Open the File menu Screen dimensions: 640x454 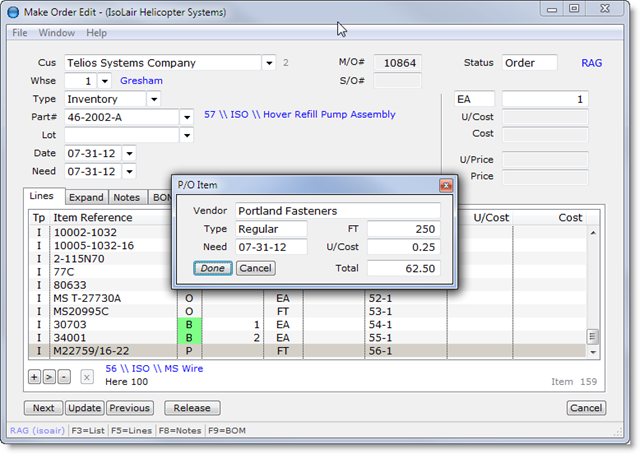point(20,33)
